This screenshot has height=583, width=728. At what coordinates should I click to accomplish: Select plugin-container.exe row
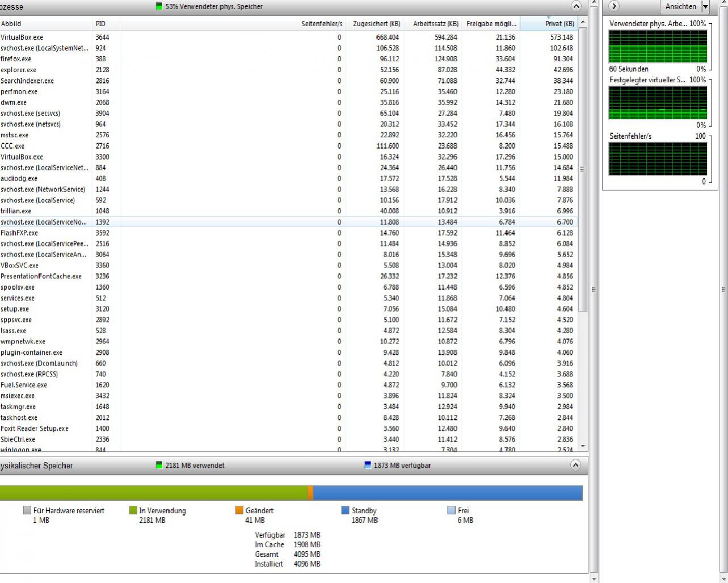pyautogui.click(x=289, y=353)
